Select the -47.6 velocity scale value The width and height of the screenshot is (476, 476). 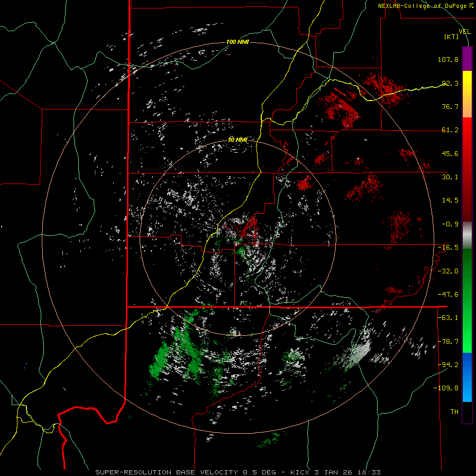point(448,295)
